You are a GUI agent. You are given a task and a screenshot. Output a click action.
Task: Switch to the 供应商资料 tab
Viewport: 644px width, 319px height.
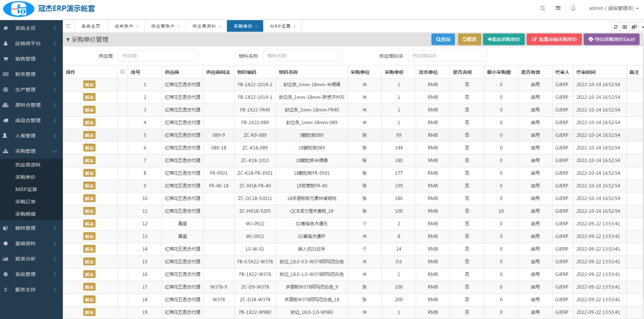pyautogui.click(x=204, y=27)
